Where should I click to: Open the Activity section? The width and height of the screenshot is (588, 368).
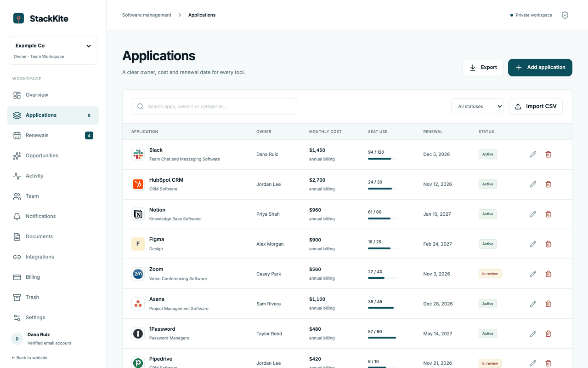pyautogui.click(x=53, y=176)
